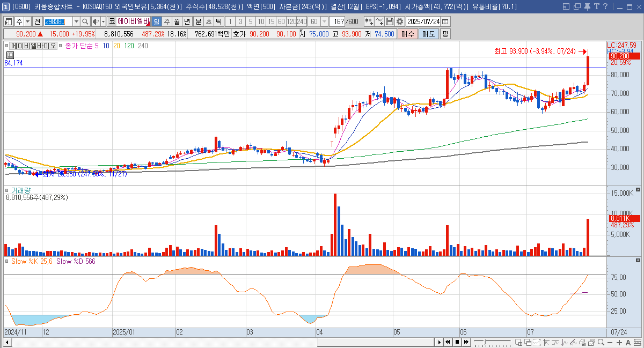Select the 월 monthly period toggle
Viewport: 644px width, 348px height.
click(x=177, y=21)
